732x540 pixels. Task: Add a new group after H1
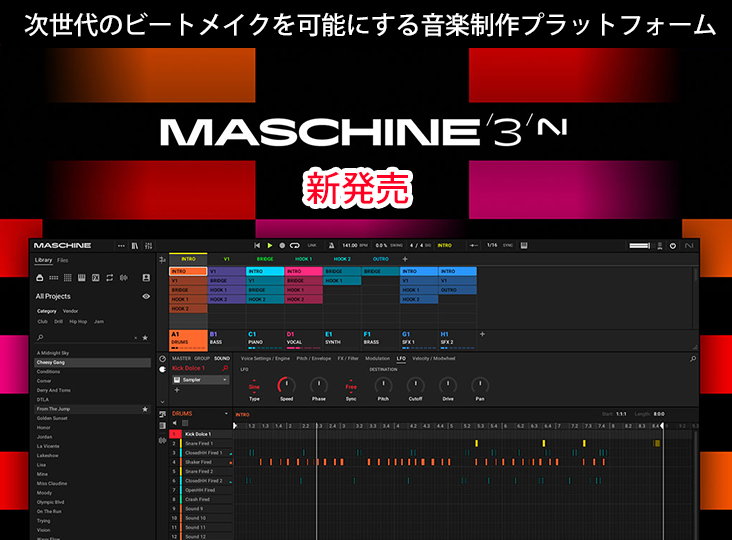[482, 334]
